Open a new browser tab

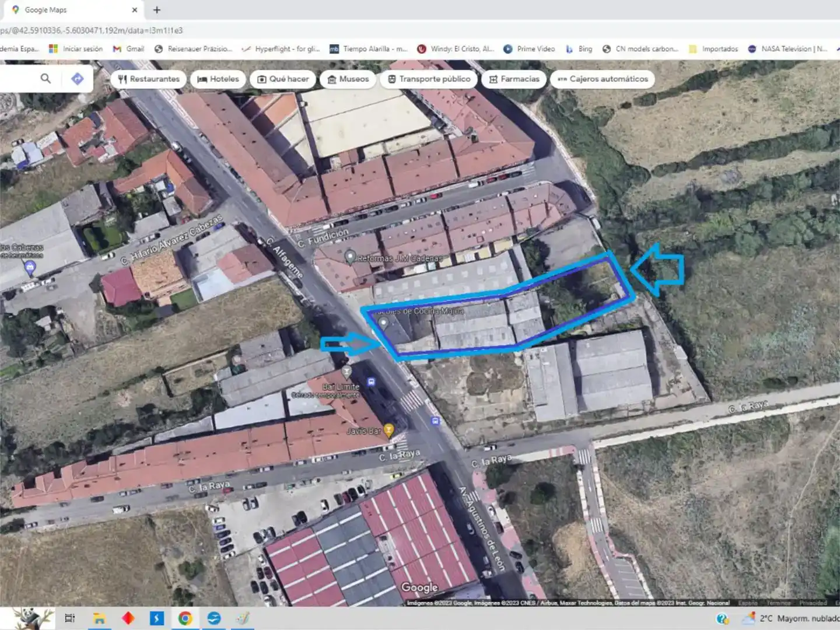pyautogui.click(x=157, y=10)
